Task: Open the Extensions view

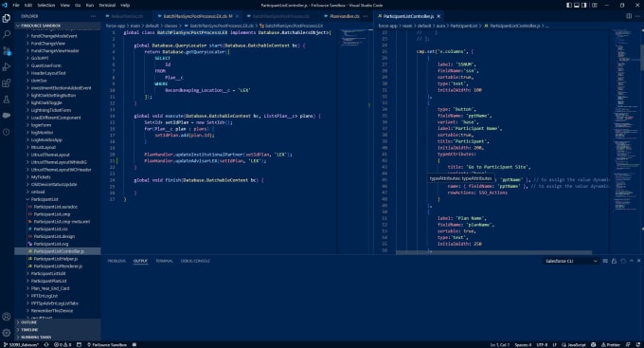Action: click(7, 83)
